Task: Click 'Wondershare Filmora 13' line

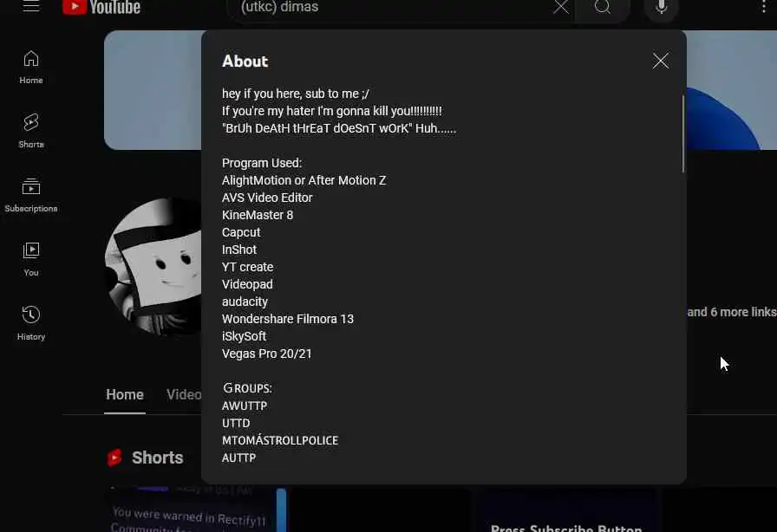Action: click(288, 319)
